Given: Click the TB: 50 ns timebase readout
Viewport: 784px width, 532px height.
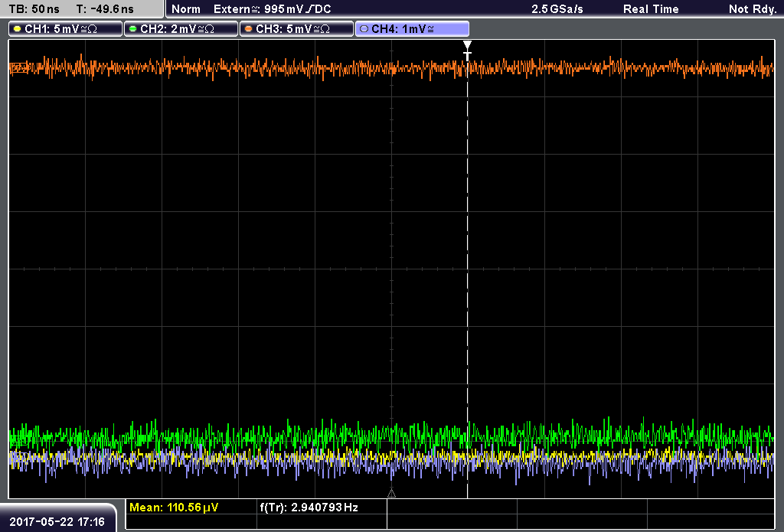Looking at the screenshot, I should click(x=34, y=9).
